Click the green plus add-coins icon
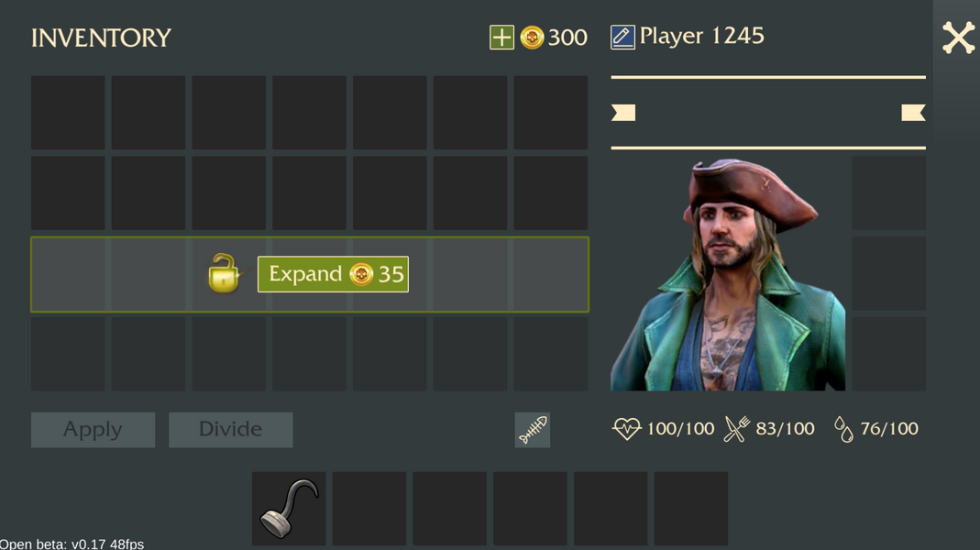 pos(501,38)
